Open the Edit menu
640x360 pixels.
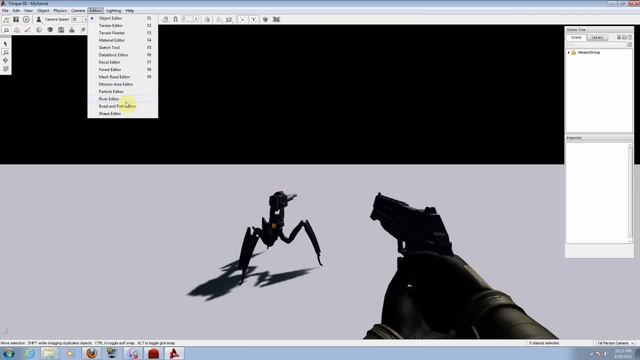pyautogui.click(x=16, y=11)
